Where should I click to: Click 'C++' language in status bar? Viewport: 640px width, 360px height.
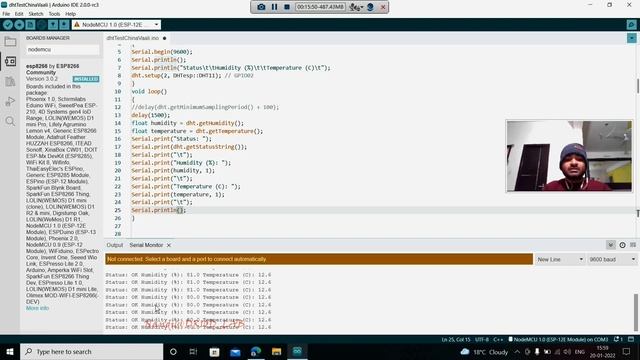pyautogui.click(x=498, y=339)
